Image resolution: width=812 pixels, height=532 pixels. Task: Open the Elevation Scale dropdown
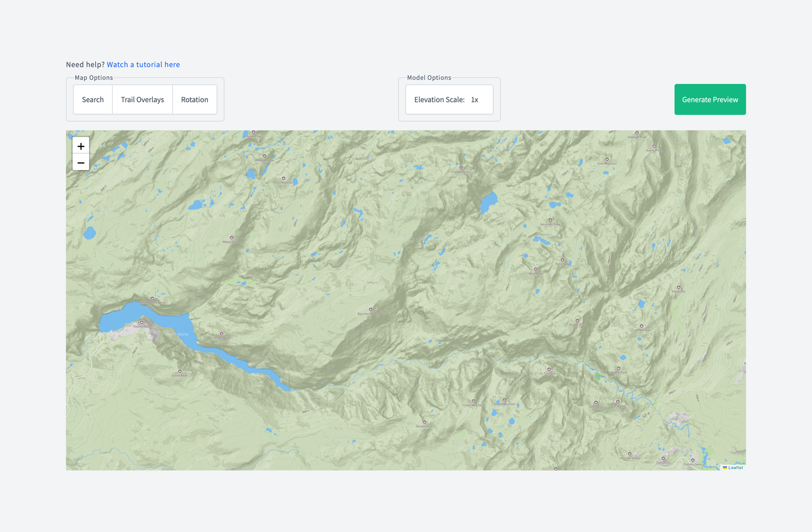click(x=449, y=100)
